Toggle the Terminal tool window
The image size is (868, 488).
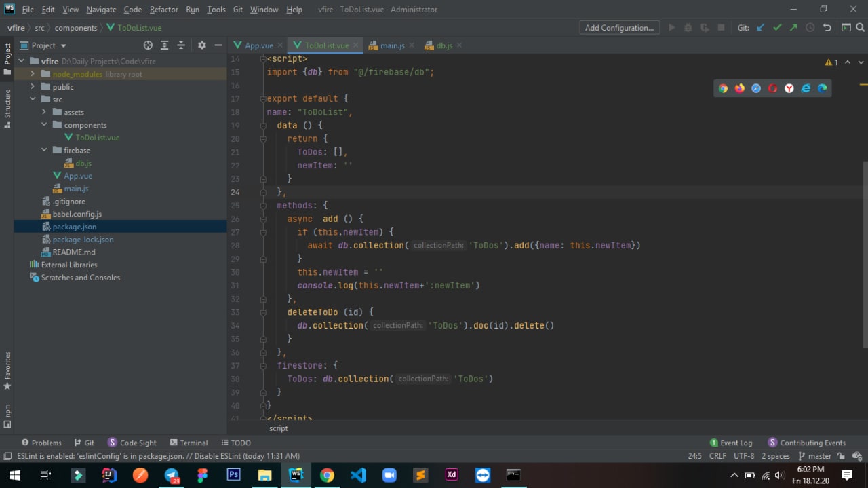pos(189,443)
